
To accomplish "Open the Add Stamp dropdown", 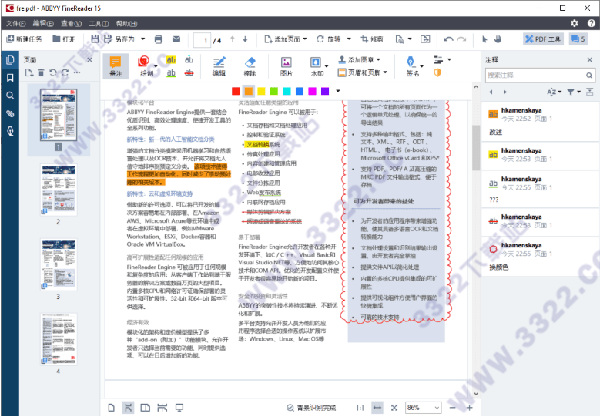I will tap(359, 60).
